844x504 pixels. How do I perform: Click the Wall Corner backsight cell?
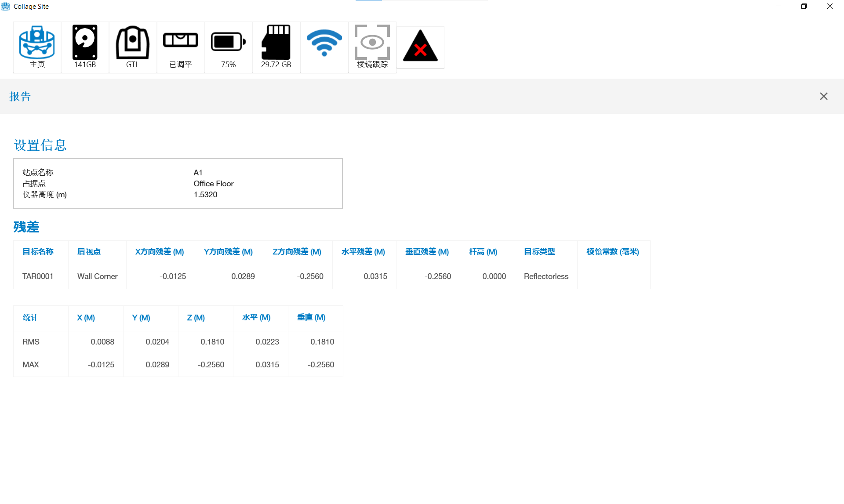coord(97,276)
